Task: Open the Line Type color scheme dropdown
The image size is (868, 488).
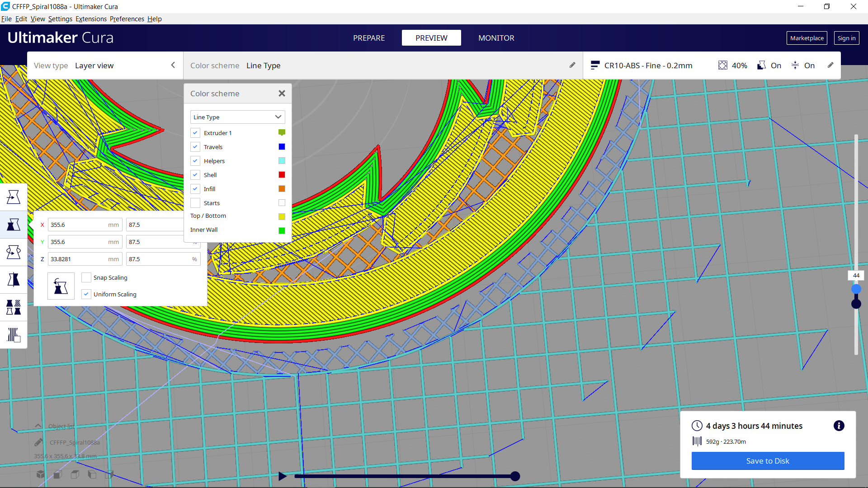Action: (237, 117)
